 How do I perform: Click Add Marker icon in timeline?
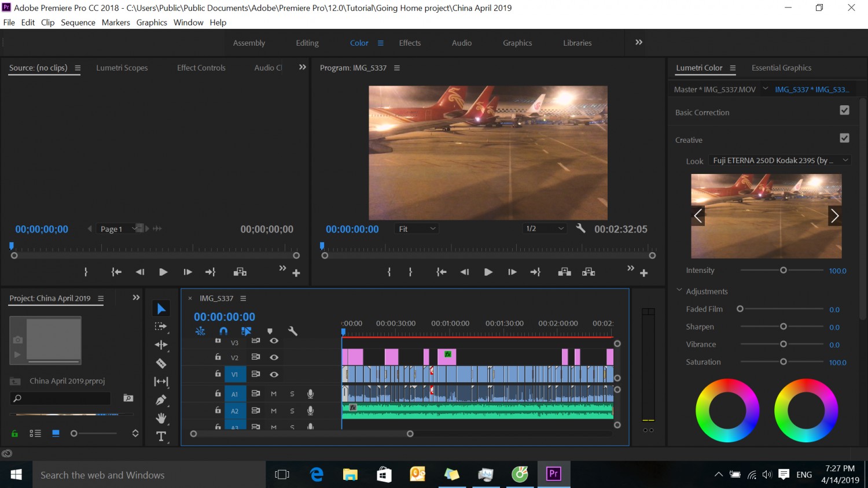pos(270,331)
